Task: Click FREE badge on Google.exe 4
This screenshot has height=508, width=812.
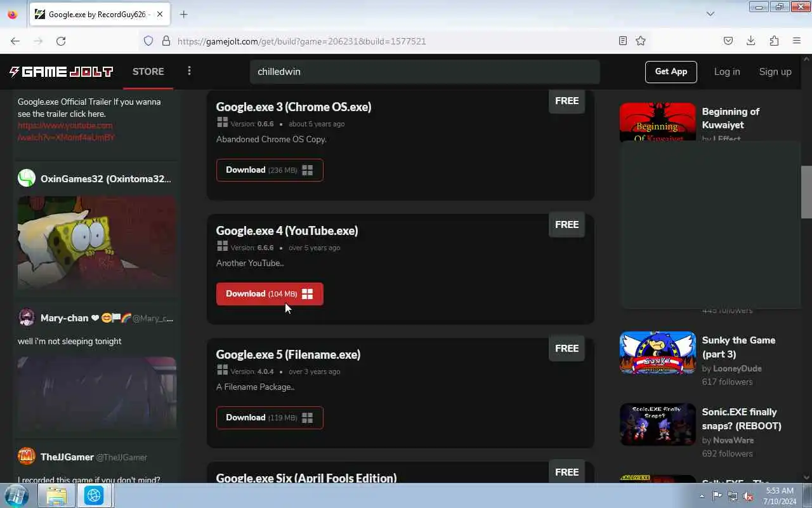Action: tap(566, 224)
